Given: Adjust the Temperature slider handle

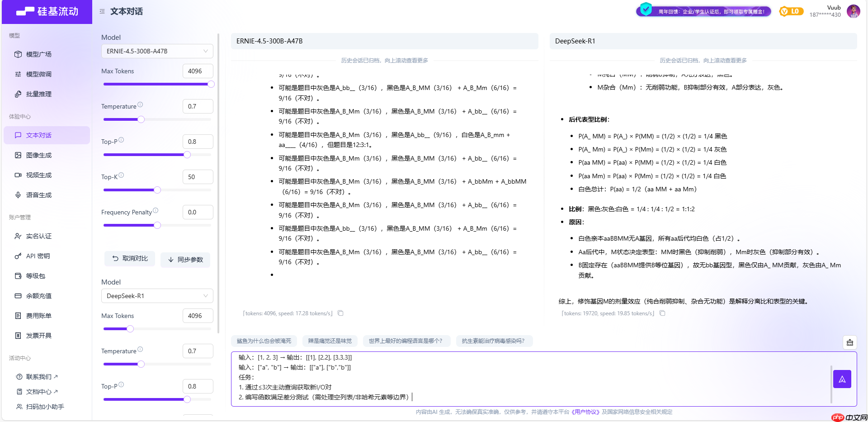Looking at the screenshot, I should [x=141, y=119].
